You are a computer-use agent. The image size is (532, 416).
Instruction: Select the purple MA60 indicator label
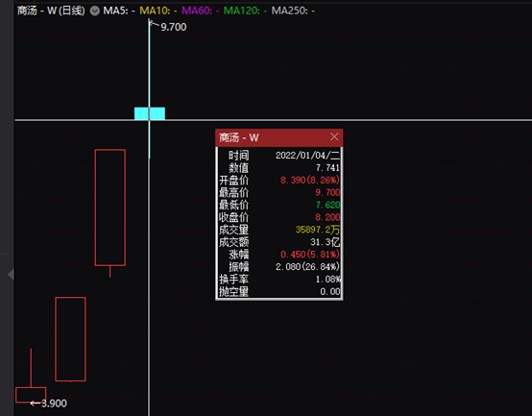click(200, 11)
